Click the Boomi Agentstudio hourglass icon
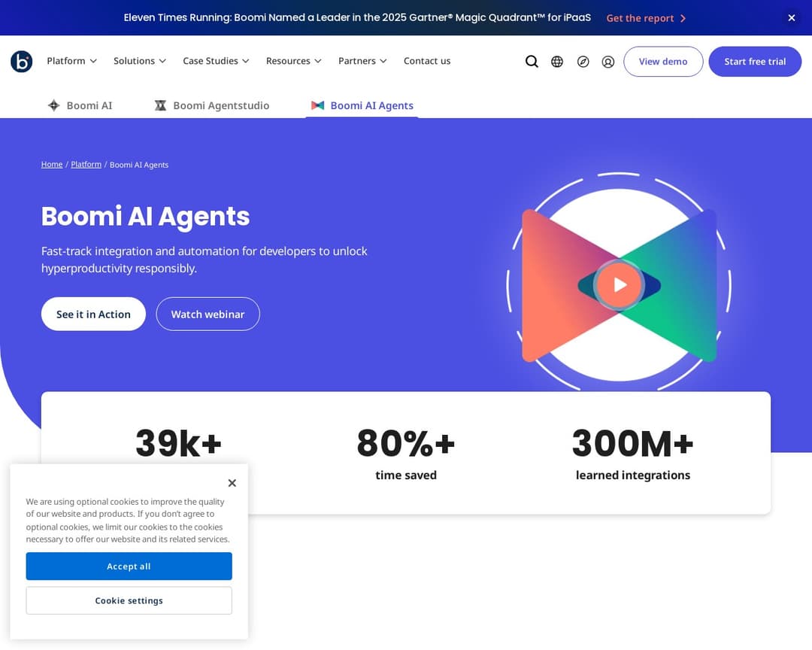Screen dimensions: 812x650 [x=160, y=105]
